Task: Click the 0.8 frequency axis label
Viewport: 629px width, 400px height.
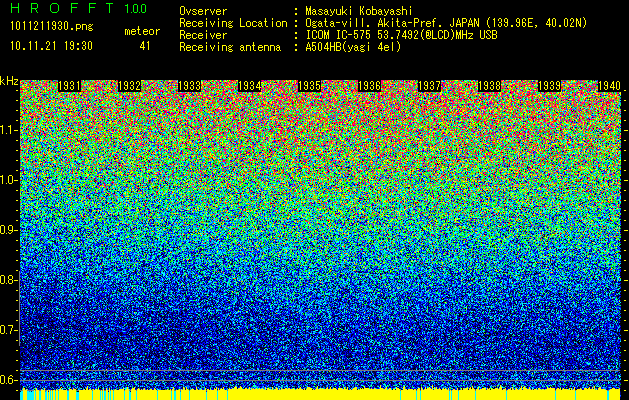Action: click(9, 280)
